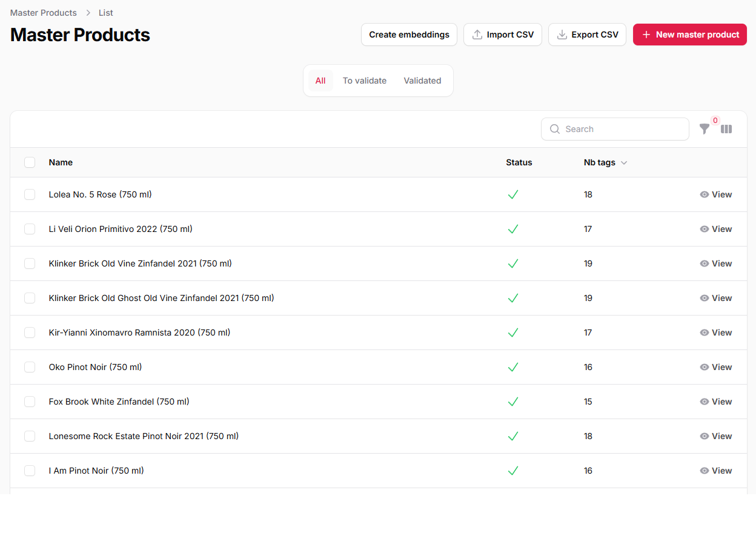Click the tag count for Kir-Yianni Xinomavro

[588, 333]
